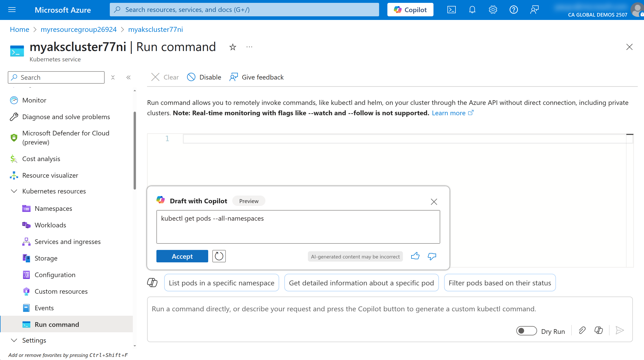Screen dimensions: 644x360
Task: Collapse the sidebar menu with double chevron
Action: click(x=128, y=77)
